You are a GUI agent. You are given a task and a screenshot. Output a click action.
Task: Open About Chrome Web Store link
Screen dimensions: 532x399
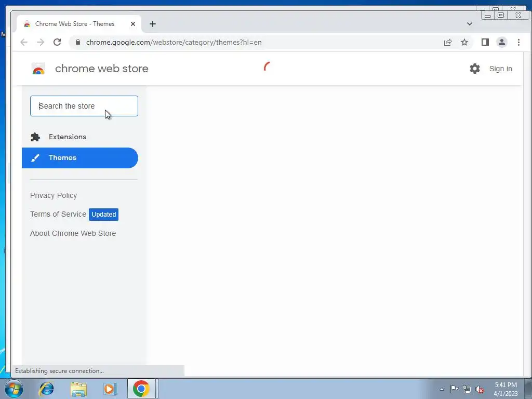click(x=73, y=233)
